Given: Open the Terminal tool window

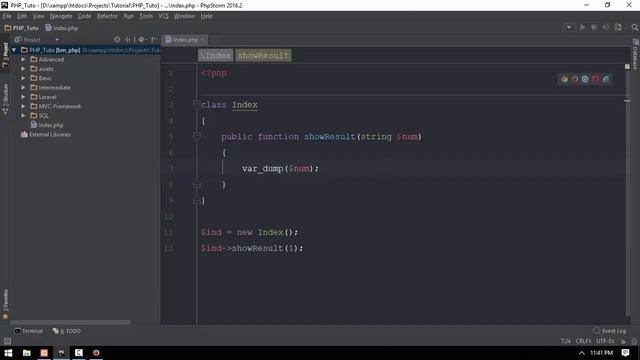Looking at the screenshot, I should click(x=29, y=331).
